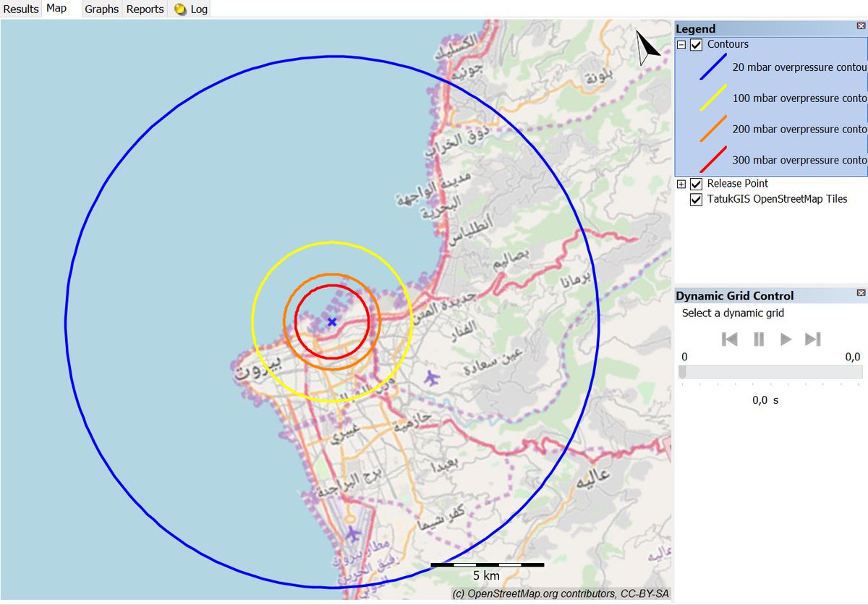Expand the Release Point legend group
868x605 pixels.
[681, 184]
